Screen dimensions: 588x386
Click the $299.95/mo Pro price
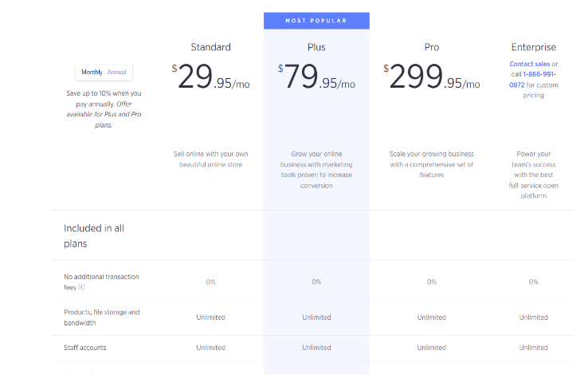432,77
